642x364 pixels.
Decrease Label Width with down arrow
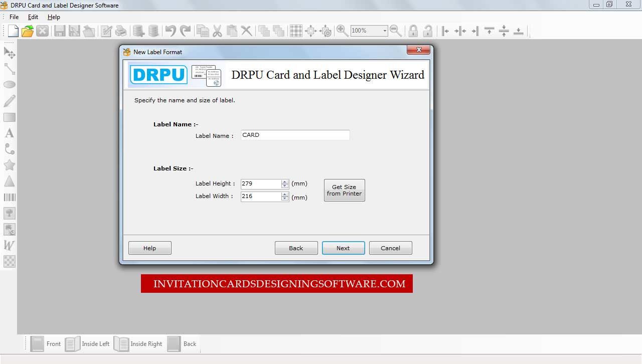pyautogui.click(x=285, y=199)
